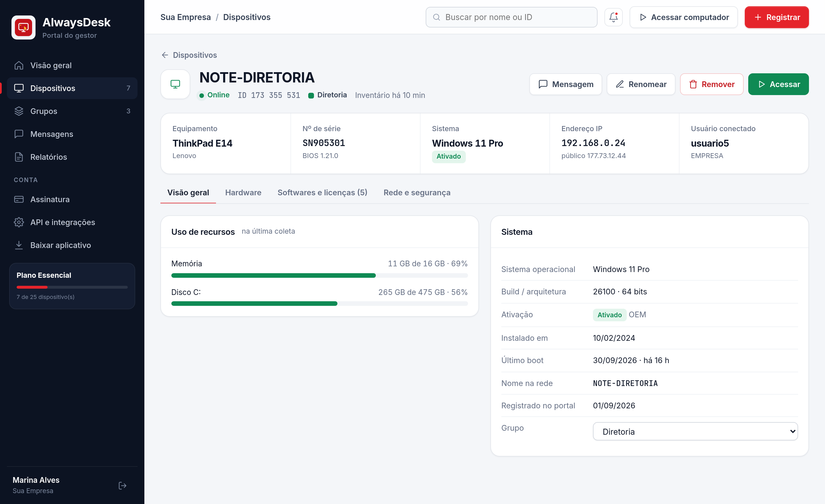Click the green Acessar button
This screenshot has height=504, width=825.
click(x=778, y=84)
